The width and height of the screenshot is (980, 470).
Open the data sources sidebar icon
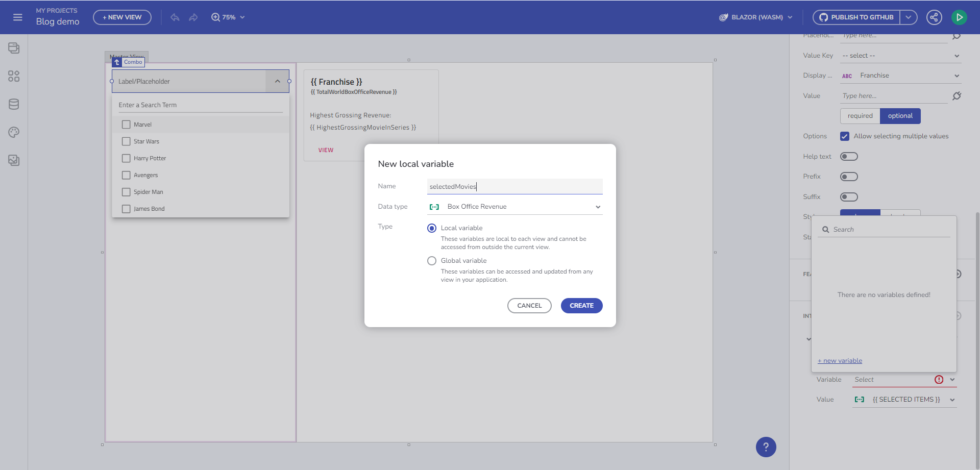(14, 104)
